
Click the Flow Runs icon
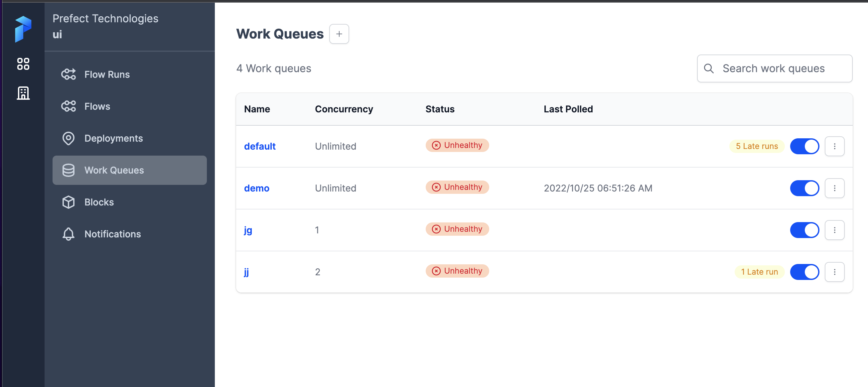(69, 74)
